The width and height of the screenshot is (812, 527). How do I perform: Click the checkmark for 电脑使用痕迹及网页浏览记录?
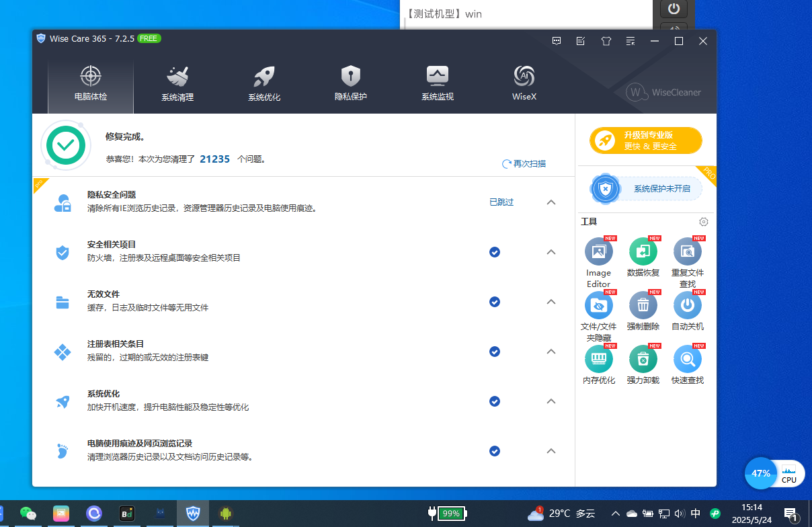(495, 451)
